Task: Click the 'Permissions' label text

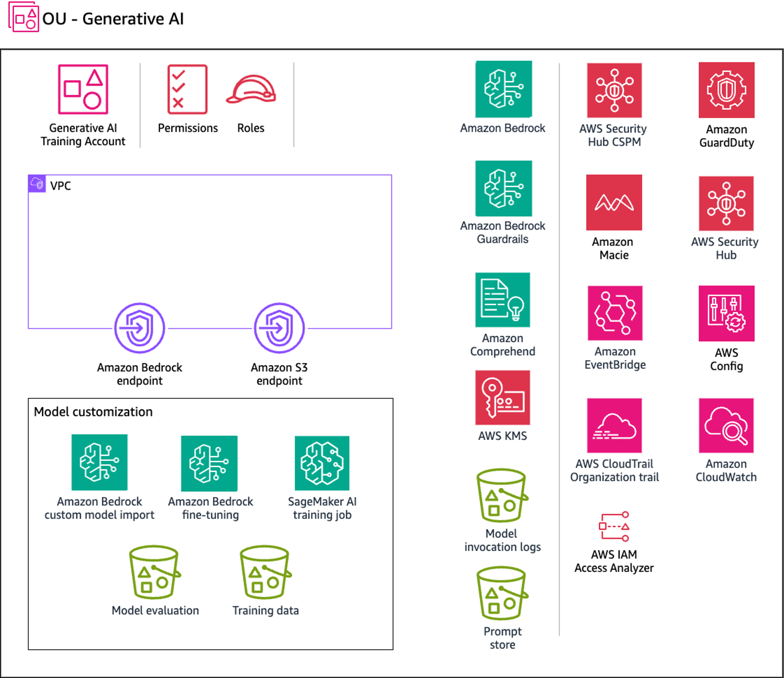Action: click(x=188, y=128)
